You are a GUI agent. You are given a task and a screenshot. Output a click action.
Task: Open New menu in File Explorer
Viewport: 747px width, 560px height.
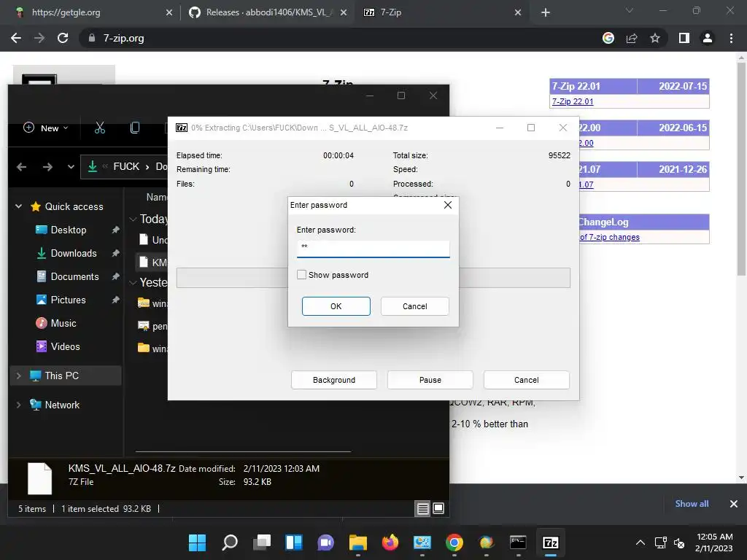pyautogui.click(x=46, y=128)
